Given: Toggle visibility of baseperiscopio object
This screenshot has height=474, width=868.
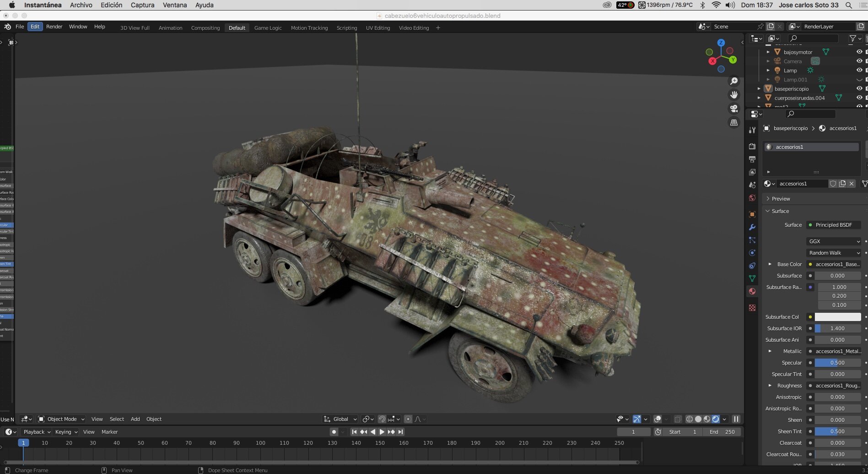Looking at the screenshot, I should pos(859,89).
